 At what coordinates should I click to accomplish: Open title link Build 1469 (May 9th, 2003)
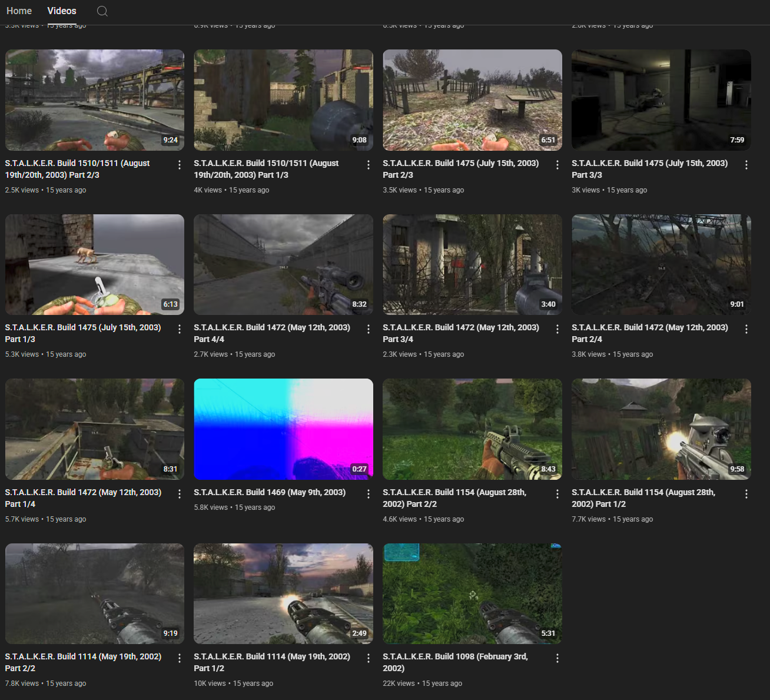tap(270, 492)
